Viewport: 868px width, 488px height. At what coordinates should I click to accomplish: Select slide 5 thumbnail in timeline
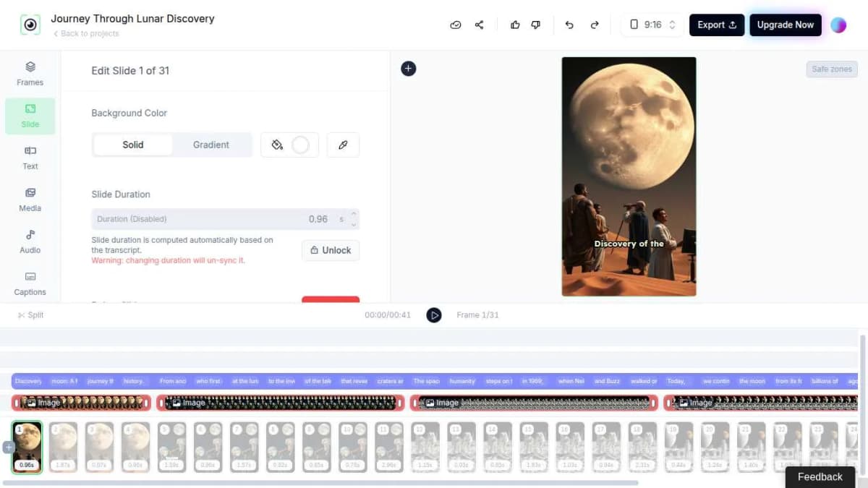(172, 448)
